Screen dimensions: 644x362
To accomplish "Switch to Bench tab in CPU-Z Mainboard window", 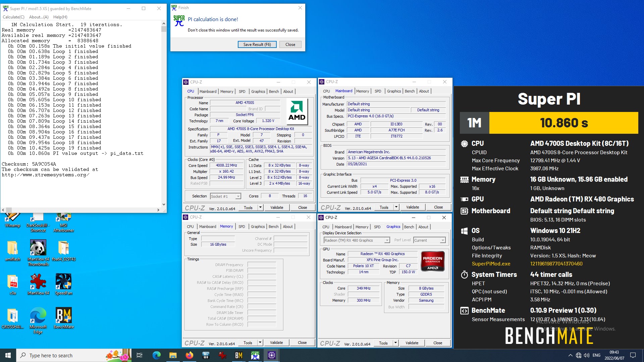I will coord(410,91).
